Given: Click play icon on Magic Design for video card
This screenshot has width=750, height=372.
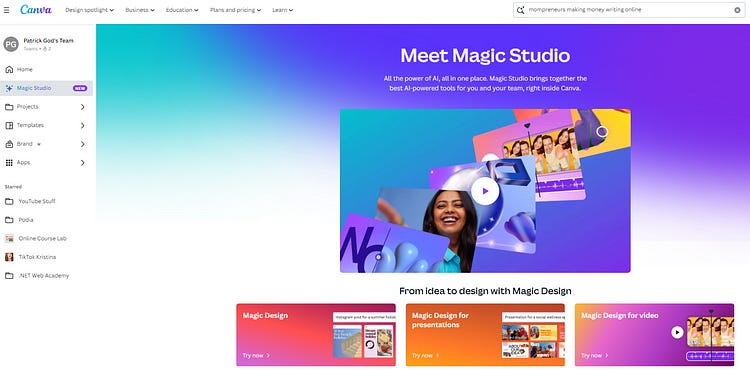Looking at the screenshot, I should pos(677,332).
